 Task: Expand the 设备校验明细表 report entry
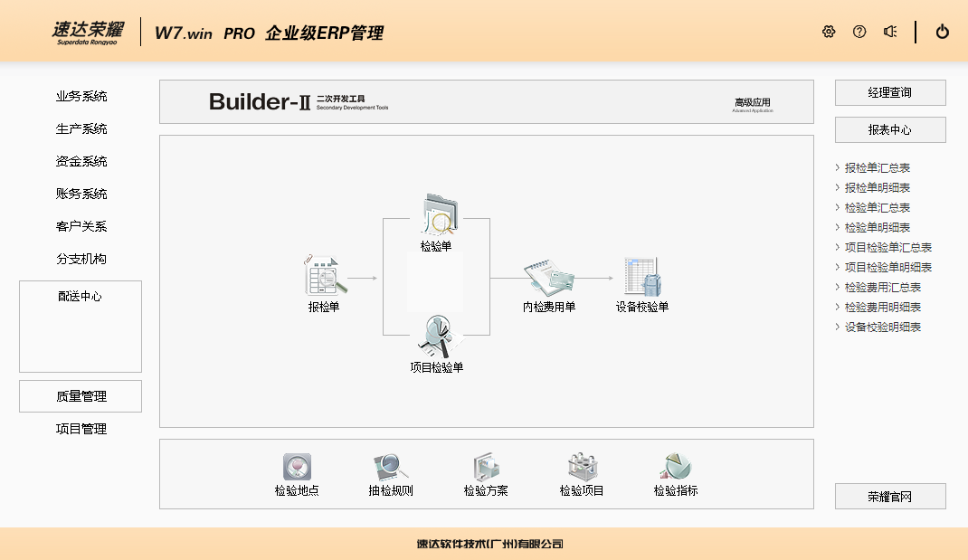(x=882, y=327)
